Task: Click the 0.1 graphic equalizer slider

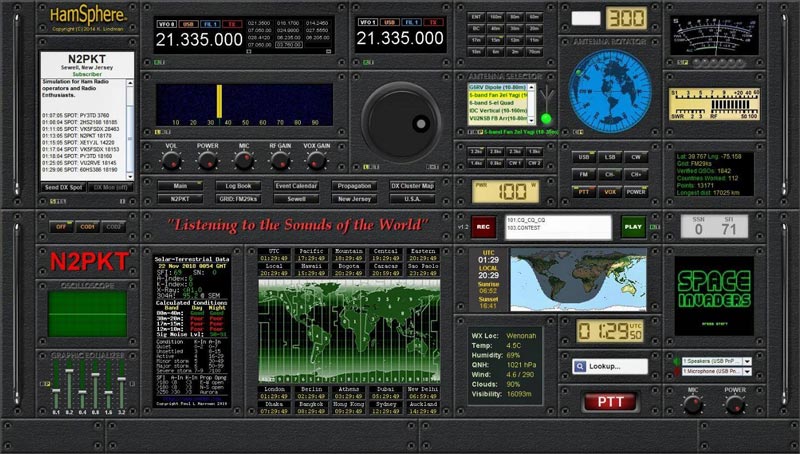Action: click(56, 385)
